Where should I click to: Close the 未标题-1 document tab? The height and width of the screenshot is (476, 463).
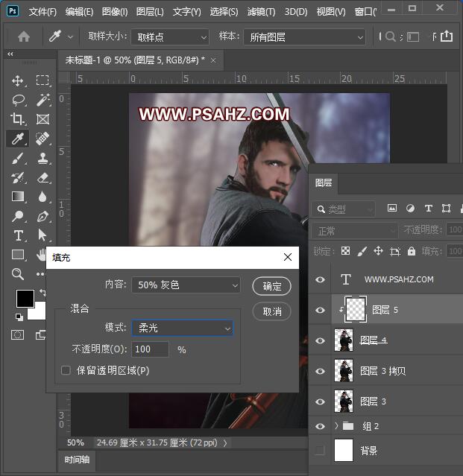(x=213, y=60)
